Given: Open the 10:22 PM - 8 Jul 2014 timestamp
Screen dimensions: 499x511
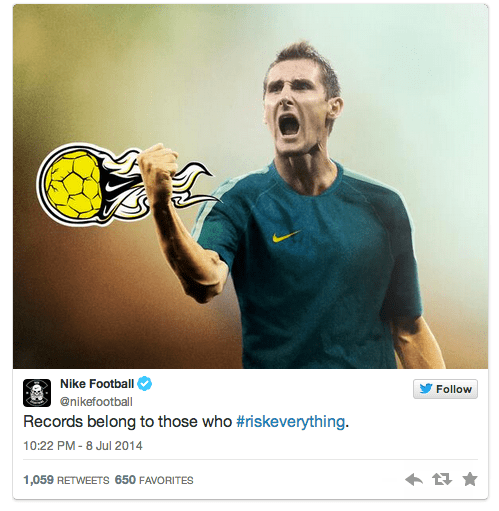Looking at the screenshot, I should pyautogui.click(x=83, y=446).
